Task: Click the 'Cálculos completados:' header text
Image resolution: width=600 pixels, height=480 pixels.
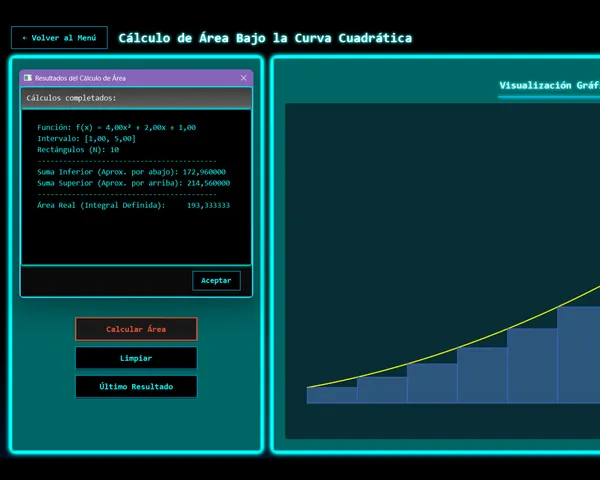Action: (x=71, y=98)
